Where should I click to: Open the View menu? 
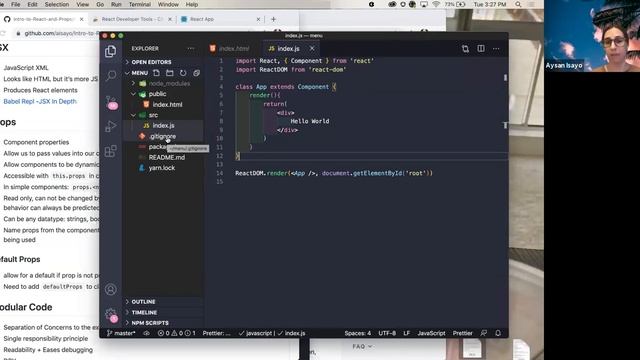click(x=82, y=4)
